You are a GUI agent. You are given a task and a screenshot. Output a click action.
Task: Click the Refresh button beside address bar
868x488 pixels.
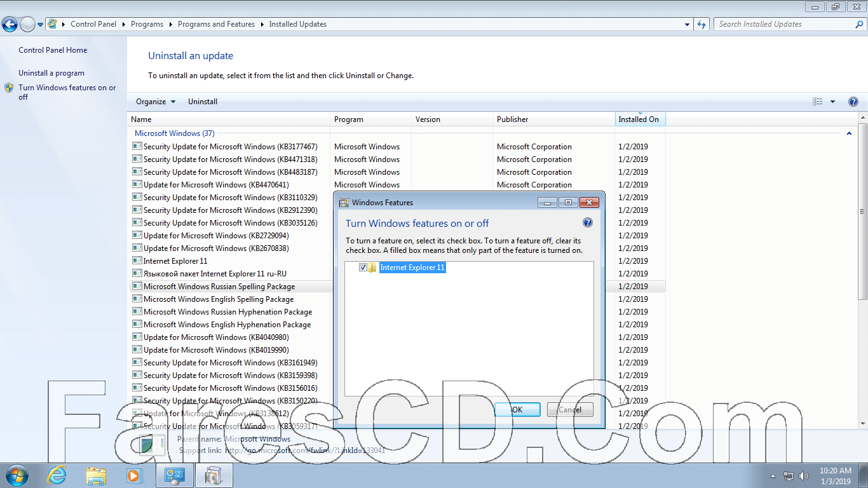702,24
